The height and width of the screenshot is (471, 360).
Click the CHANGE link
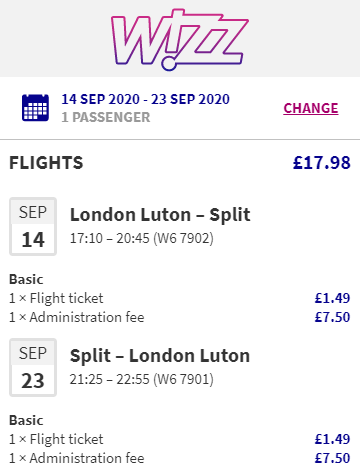click(x=311, y=108)
